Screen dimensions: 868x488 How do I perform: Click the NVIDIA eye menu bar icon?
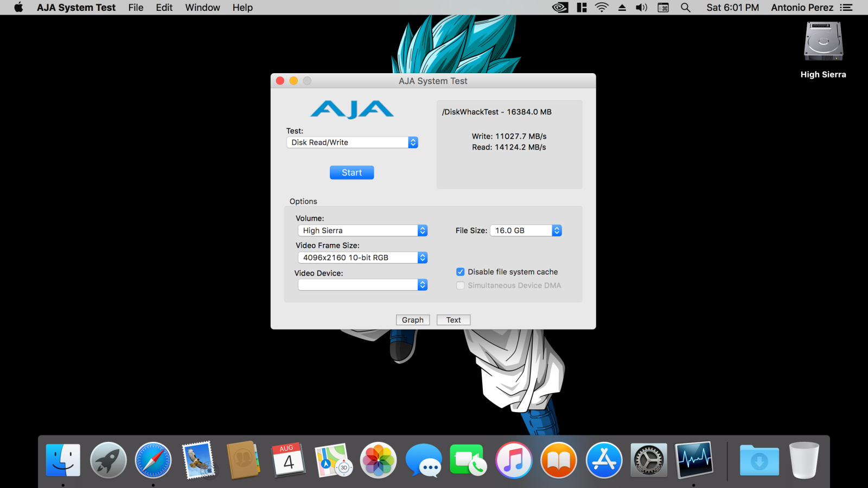point(560,8)
